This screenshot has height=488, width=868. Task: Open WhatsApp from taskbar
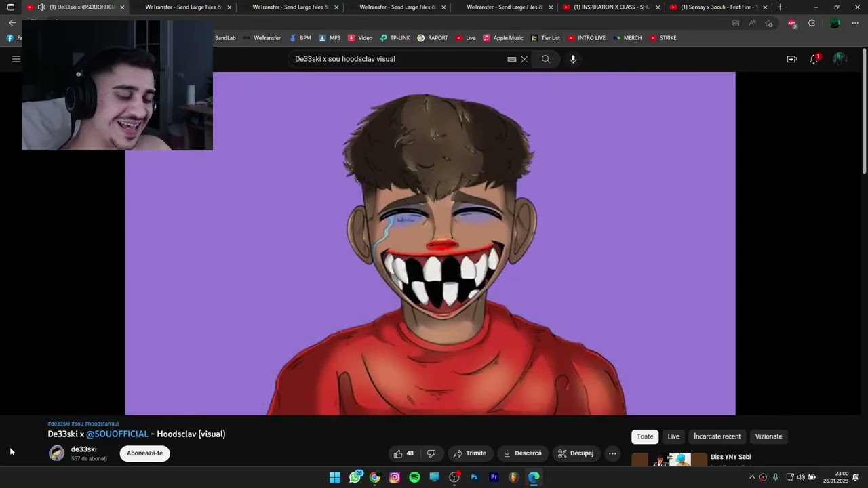(x=355, y=477)
